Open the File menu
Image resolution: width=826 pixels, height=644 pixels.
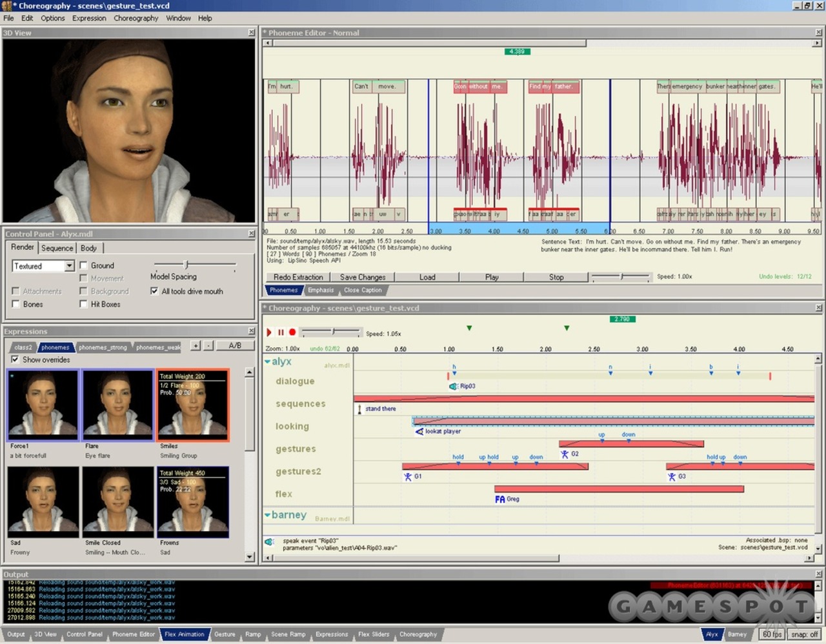click(x=8, y=18)
